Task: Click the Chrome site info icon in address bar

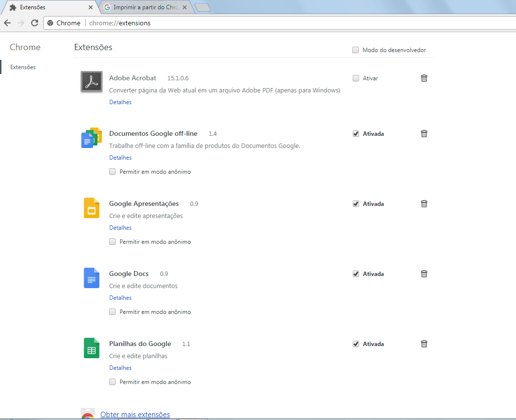Action: [50, 23]
